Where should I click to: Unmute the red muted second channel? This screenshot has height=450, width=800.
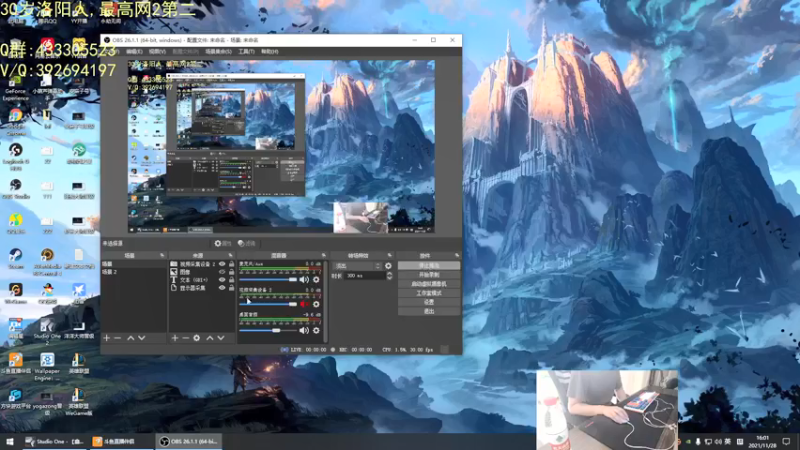pos(304,304)
